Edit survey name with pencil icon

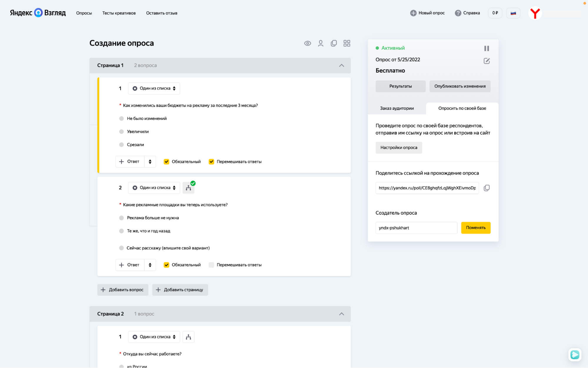click(487, 61)
